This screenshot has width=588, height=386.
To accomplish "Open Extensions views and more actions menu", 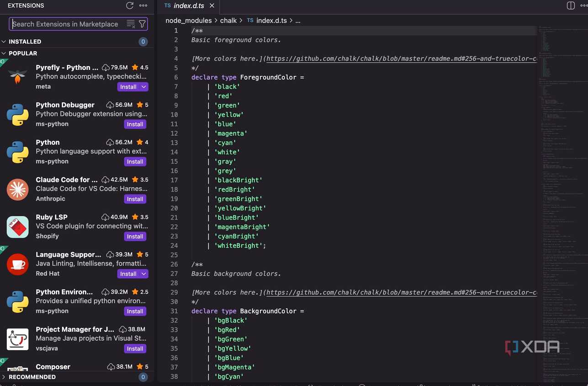I will click(143, 5).
